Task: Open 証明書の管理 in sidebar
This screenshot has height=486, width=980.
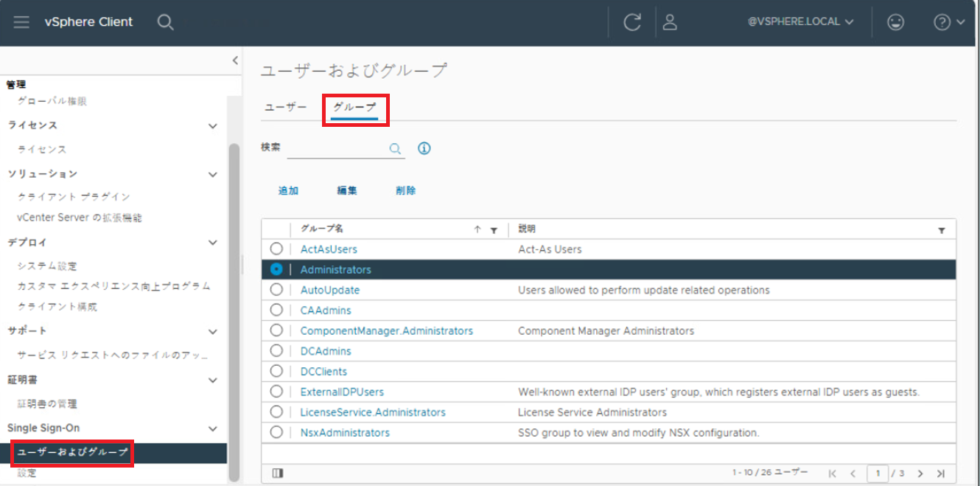Action: [47, 404]
